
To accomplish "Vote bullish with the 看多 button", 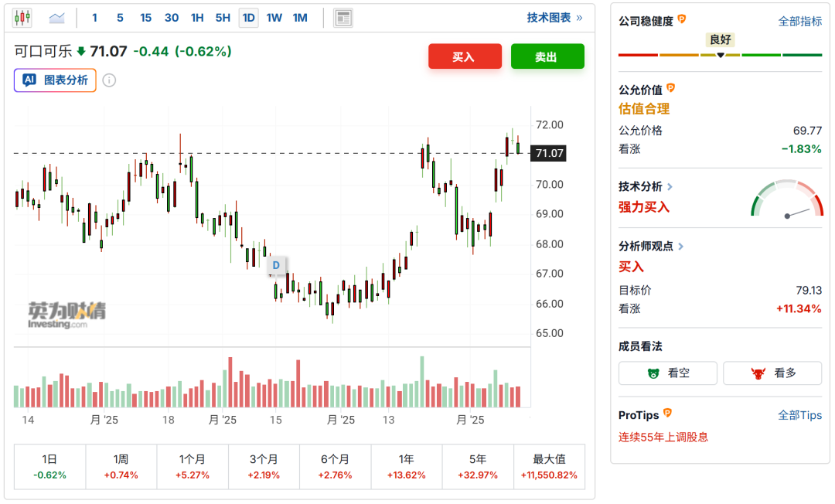I will point(773,373).
